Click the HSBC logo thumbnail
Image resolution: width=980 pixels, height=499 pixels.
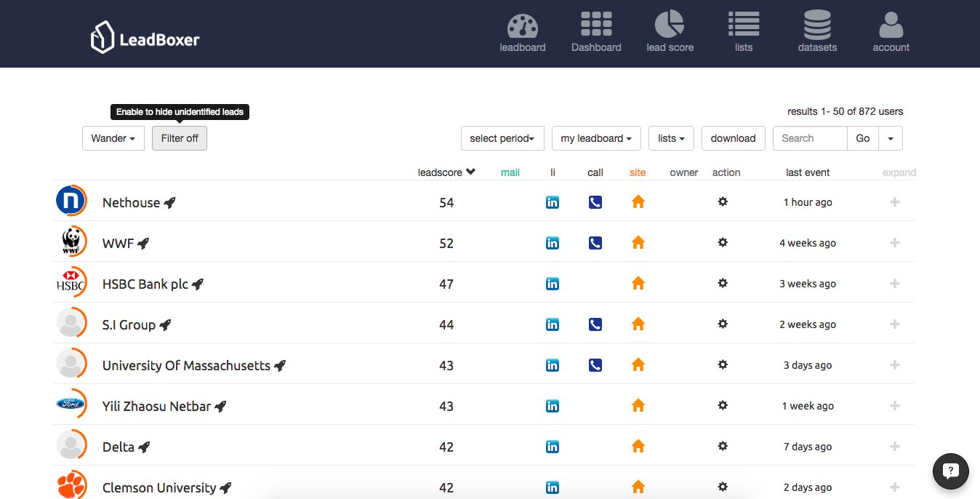click(71, 282)
